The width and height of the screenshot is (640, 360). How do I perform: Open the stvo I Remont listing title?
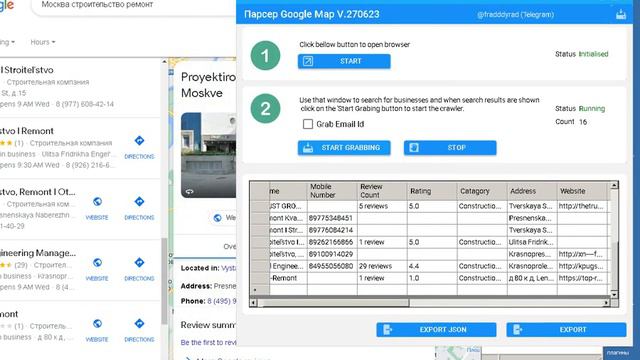click(27, 131)
